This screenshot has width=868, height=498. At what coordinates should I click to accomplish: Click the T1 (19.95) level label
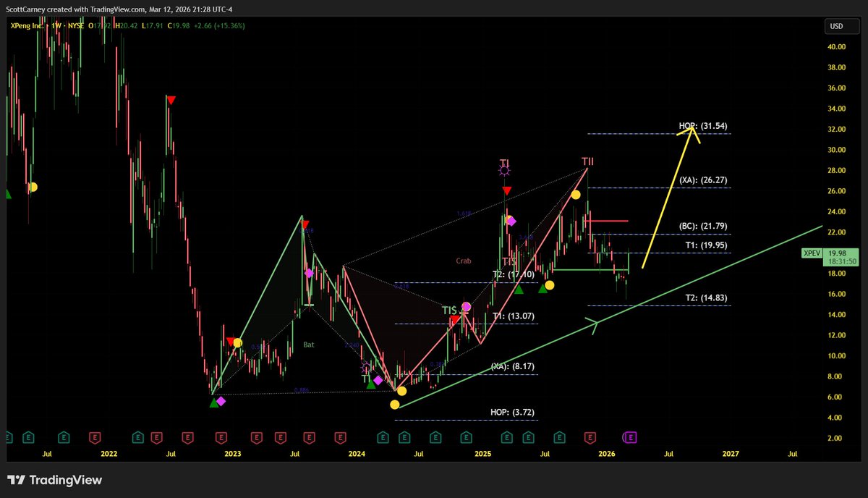point(702,245)
